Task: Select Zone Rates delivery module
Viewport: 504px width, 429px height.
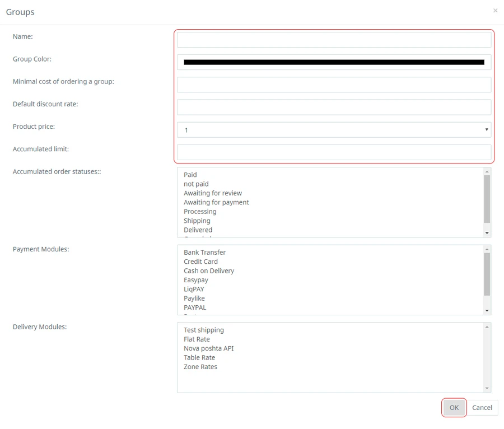Action: [x=200, y=367]
